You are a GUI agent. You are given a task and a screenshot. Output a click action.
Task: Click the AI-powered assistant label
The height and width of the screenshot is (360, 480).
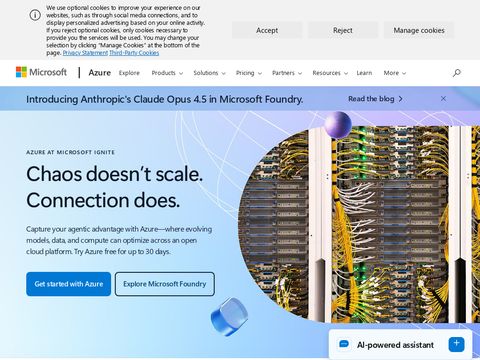pyautogui.click(x=395, y=345)
